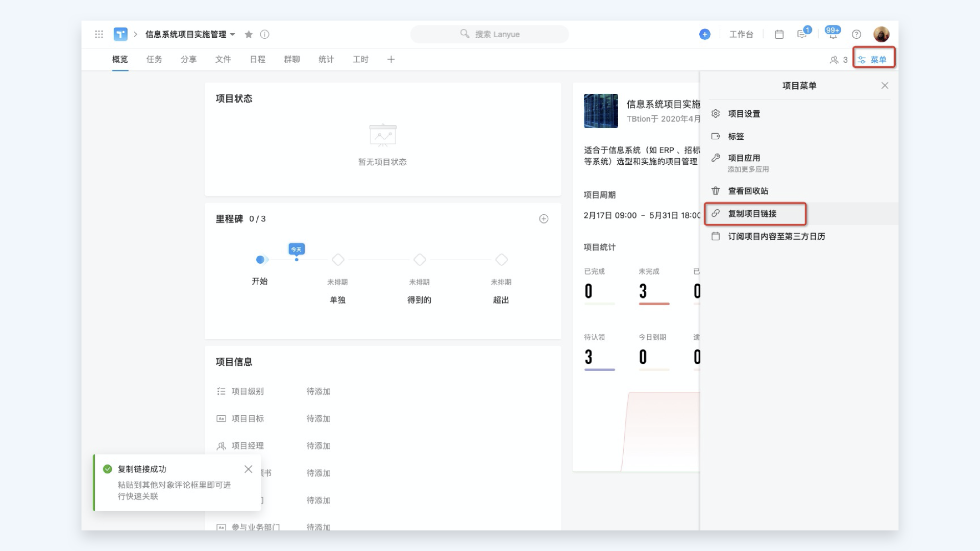This screenshot has height=551, width=980.
Task: Close the 项目菜单 panel
Action: pos(885,86)
